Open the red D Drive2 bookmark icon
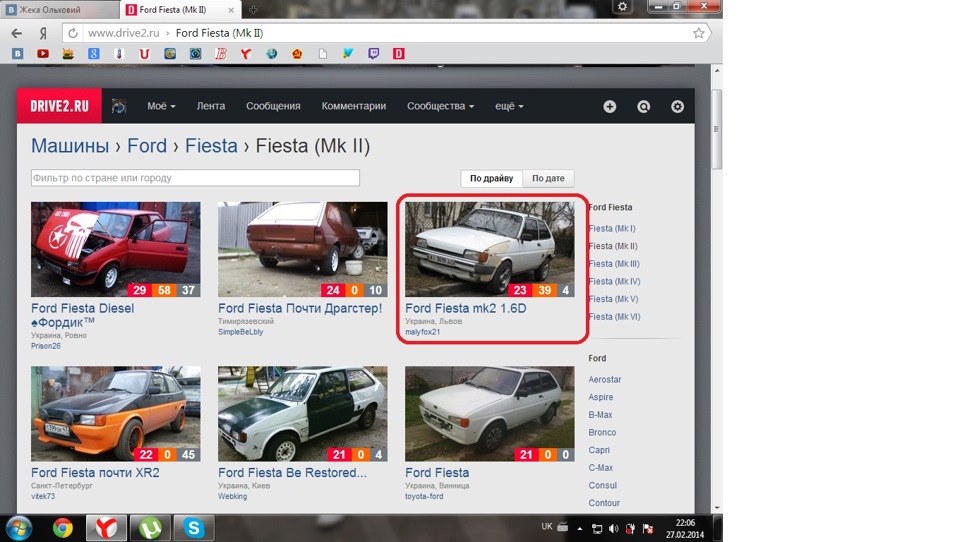 [399, 54]
